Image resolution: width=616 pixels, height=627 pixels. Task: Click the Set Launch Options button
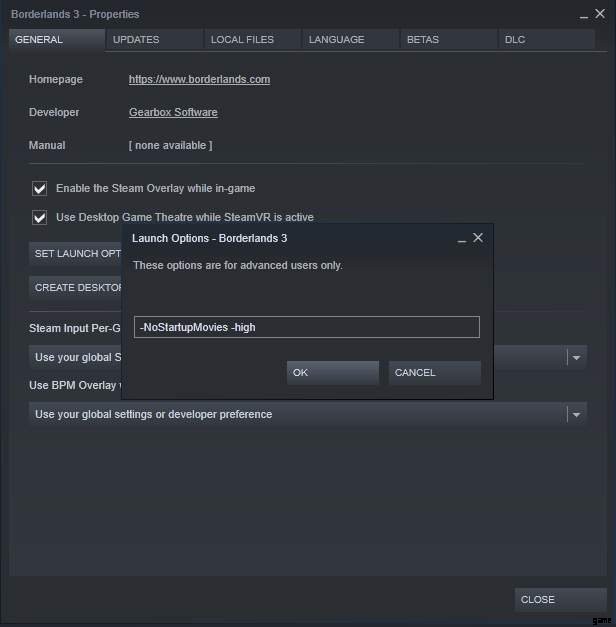[x=75, y=254]
